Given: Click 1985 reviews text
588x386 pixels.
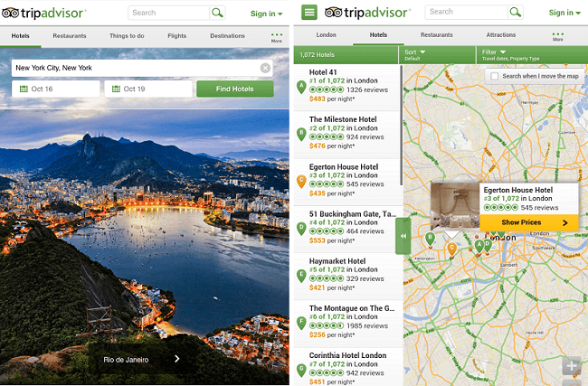Looking at the screenshot, I should 367,325.
